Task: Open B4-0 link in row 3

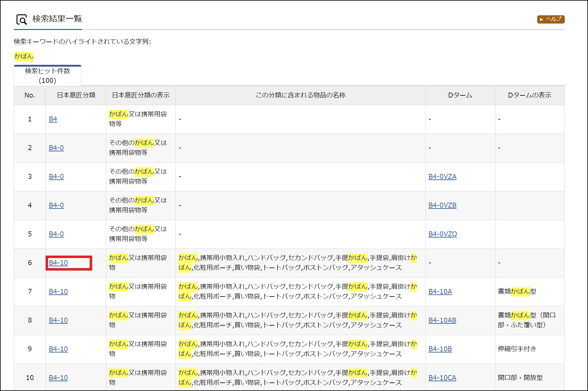Action: tap(56, 177)
